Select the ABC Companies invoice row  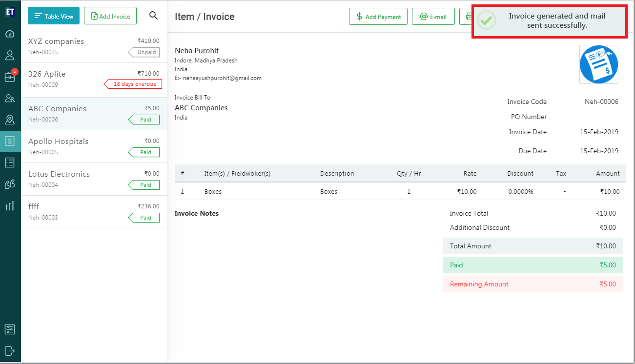[94, 114]
